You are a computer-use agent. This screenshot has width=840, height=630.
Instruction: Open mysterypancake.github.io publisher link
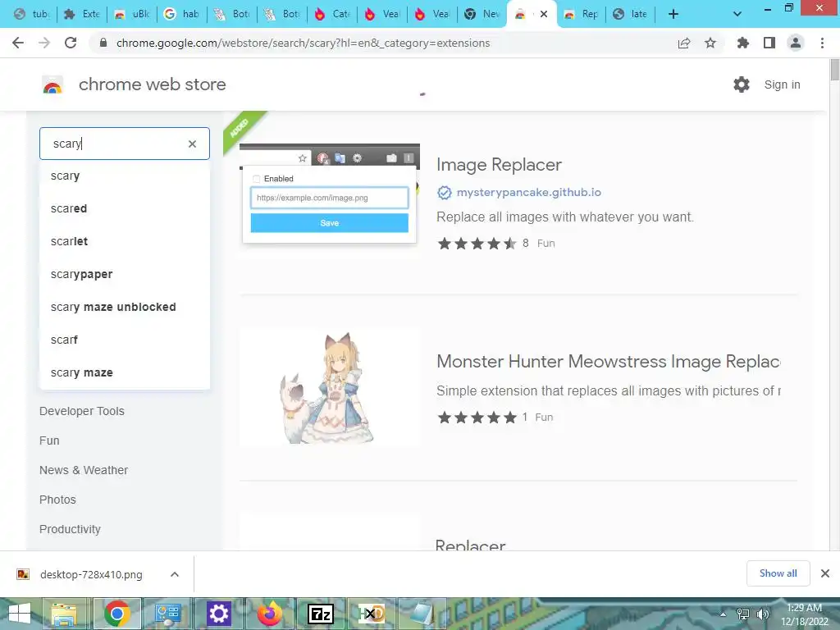(x=529, y=192)
